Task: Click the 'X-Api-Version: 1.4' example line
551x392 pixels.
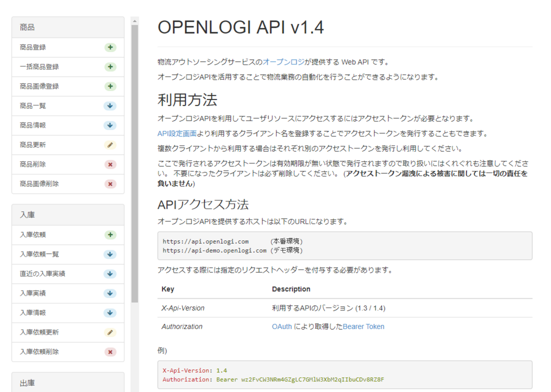Action: pyautogui.click(x=195, y=370)
